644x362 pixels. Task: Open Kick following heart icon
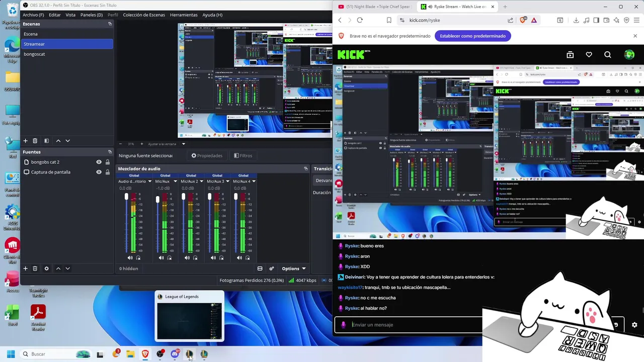(589, 55)
